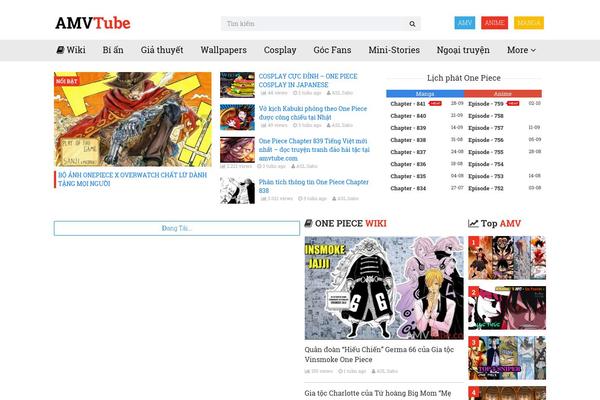
Task: Open Ngoại truyện menu item
Action: [463, 50]
